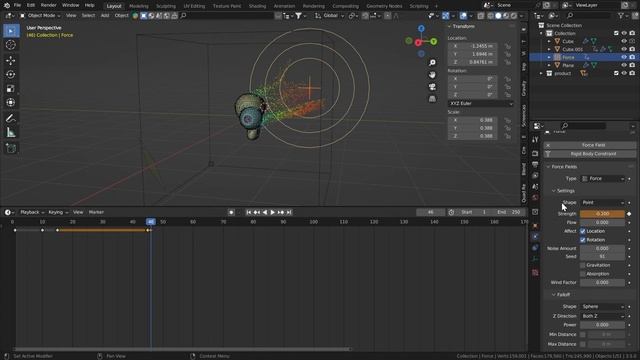Viewport: 640px width, 360px height.
Task: Click the Force Field physics button
Action: click(590, 145)
